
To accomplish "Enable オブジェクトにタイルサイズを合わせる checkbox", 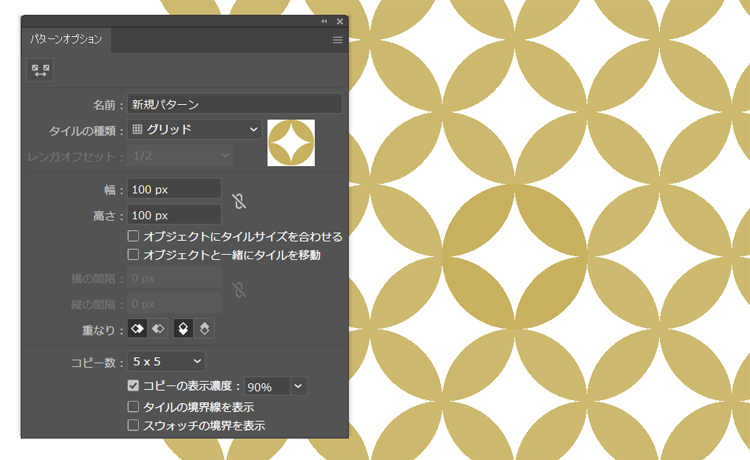I will pyautogui.click(x=133, y=236).
